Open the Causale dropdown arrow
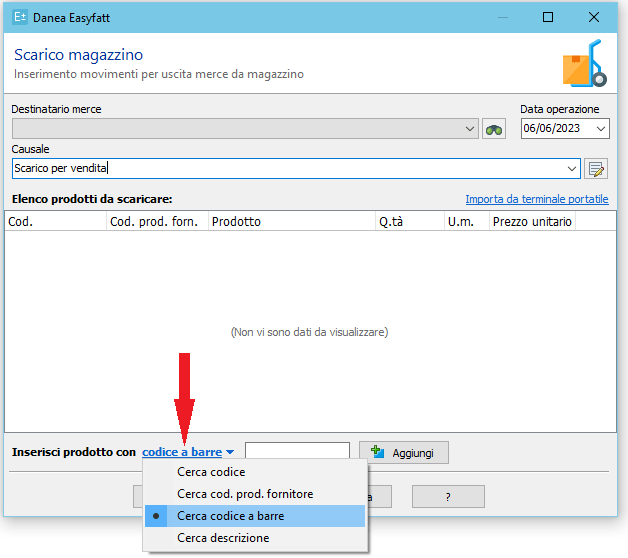 [572, 168]
